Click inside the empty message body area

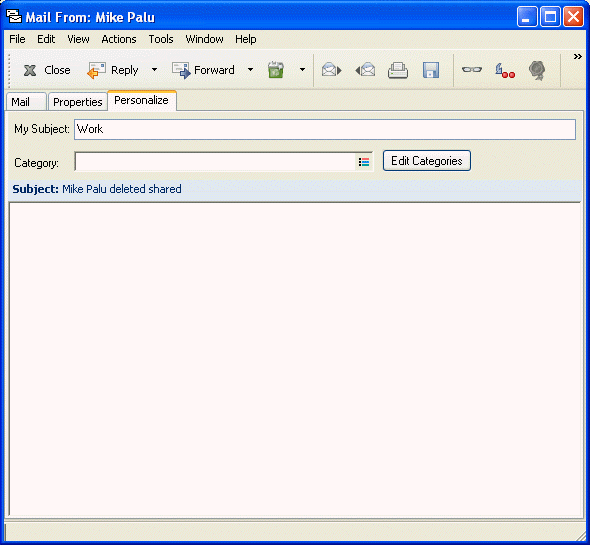pos(295,359)
